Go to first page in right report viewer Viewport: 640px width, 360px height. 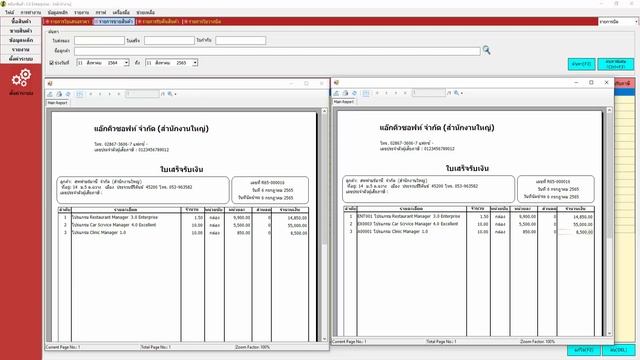pyautogui.click(x=377, y=93)
